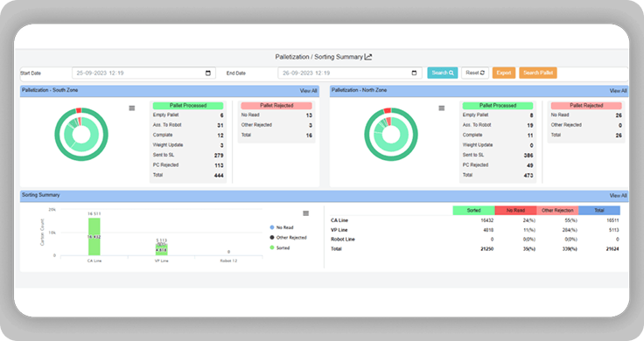
Task: Select the CA Line table row label
Action: (339, 220)
